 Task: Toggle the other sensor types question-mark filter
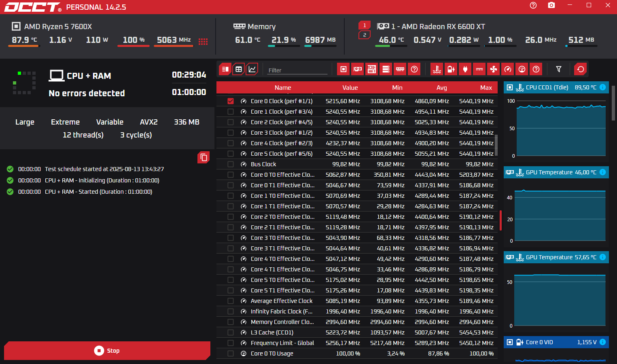point(536,69)
